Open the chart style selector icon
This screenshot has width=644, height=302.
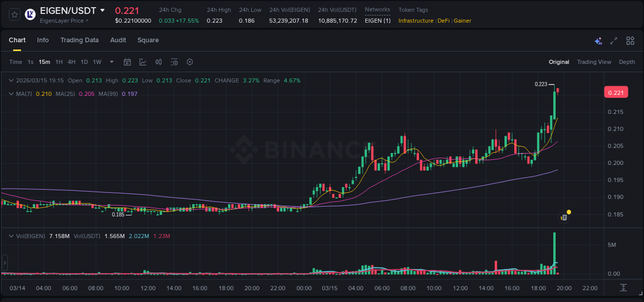point(143,62)
